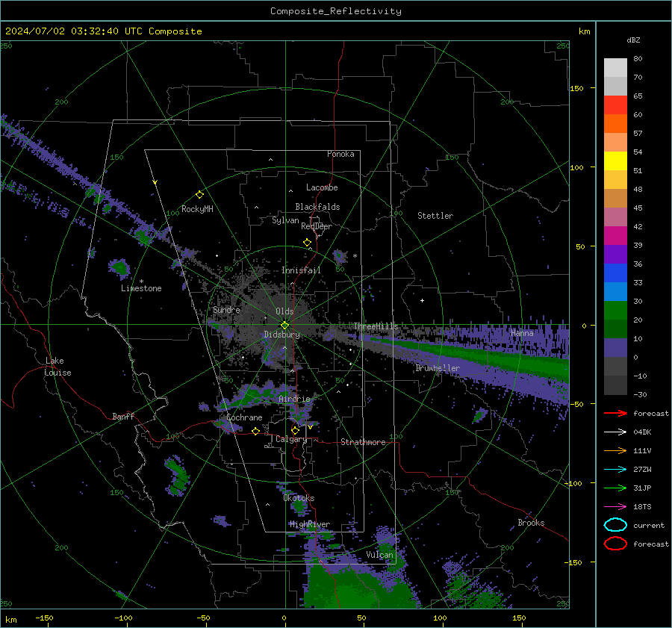672x628 pixels.
Task: Click the magenta 42-39 dBZ color swatch
Action: click(615, 235)
